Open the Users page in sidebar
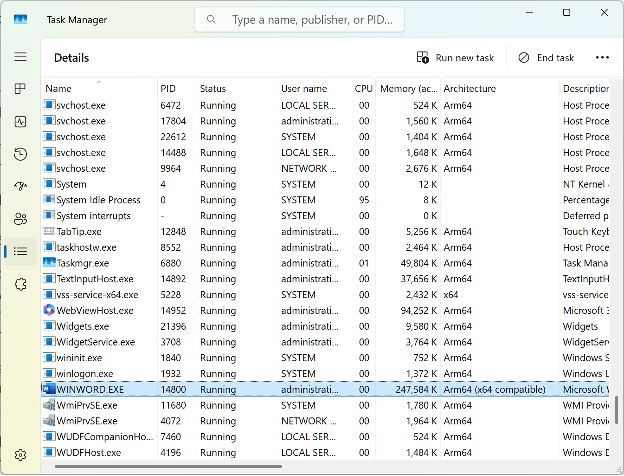Image resolution: width=624 pixels, height=476 pixels. pos(20,219)
